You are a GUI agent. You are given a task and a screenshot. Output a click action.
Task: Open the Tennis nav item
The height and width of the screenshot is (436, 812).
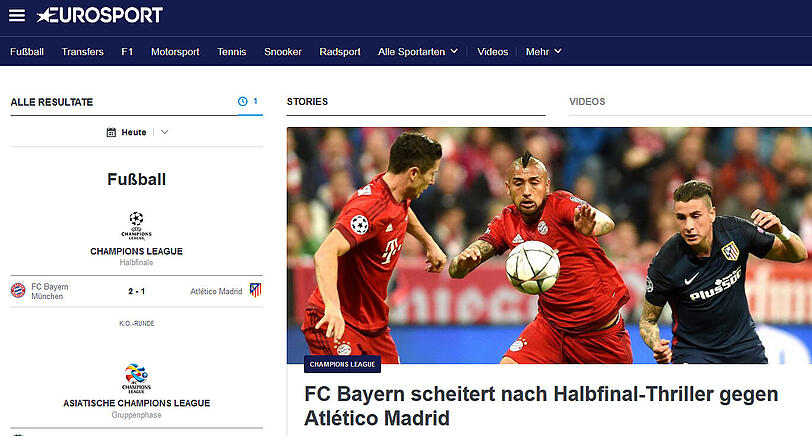coord(231,52)
